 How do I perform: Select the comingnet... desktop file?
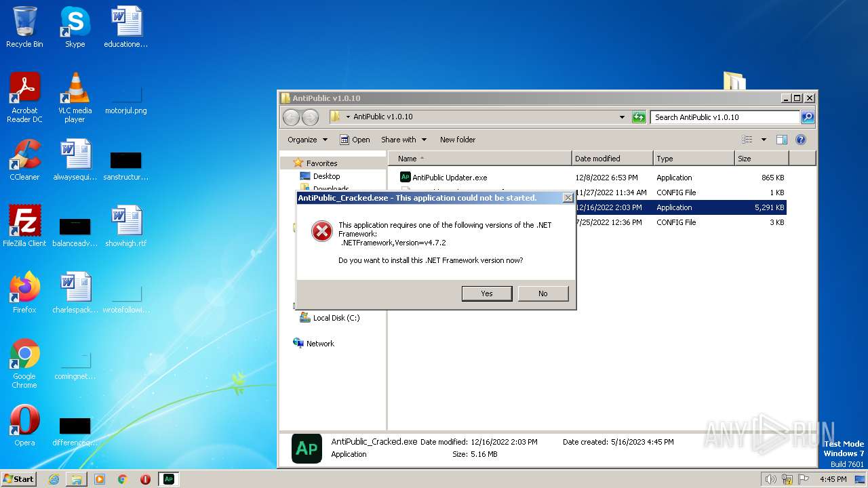coord(75,365)
